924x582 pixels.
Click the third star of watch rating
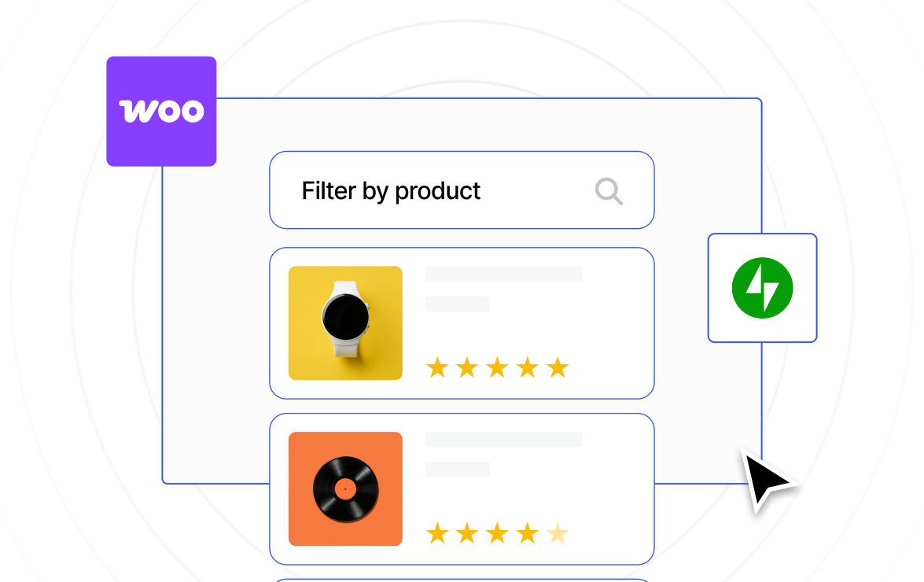tap(497, 367)
